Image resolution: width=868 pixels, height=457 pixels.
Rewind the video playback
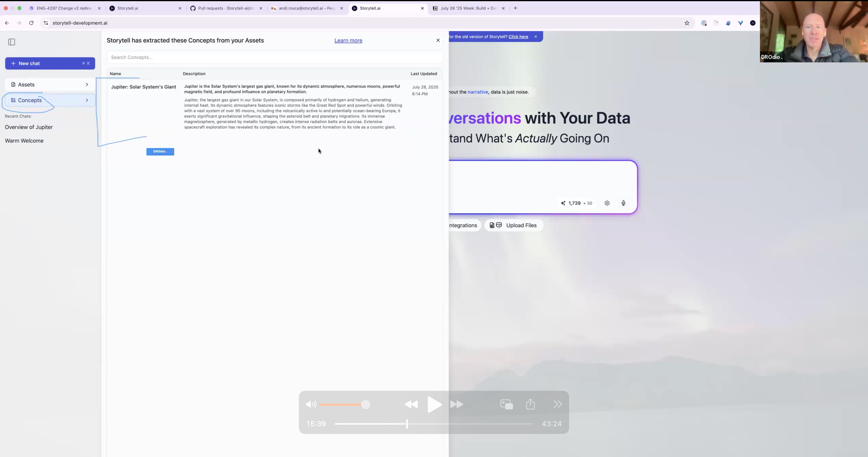pyautogui.click(x=411, y=404)
